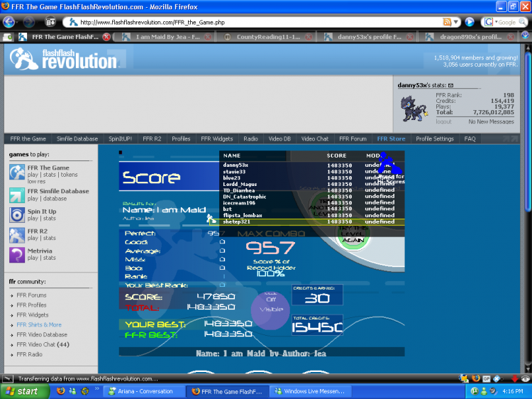Image resolution: width=532 pixels, height=399 pixels.
Task: Click the blue Go arrow button
Action: (x=470, y=22)
